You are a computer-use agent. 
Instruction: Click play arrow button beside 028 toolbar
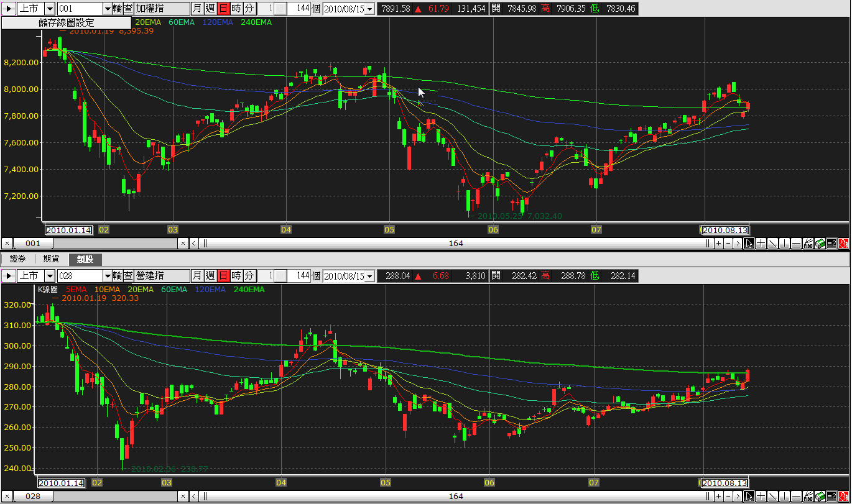(x=7, y=275)
